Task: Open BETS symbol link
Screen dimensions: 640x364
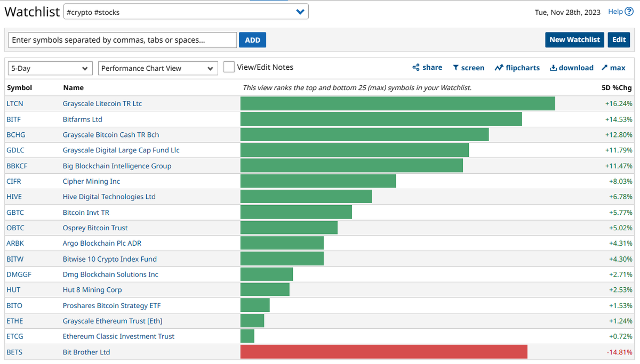Action: 14,352
